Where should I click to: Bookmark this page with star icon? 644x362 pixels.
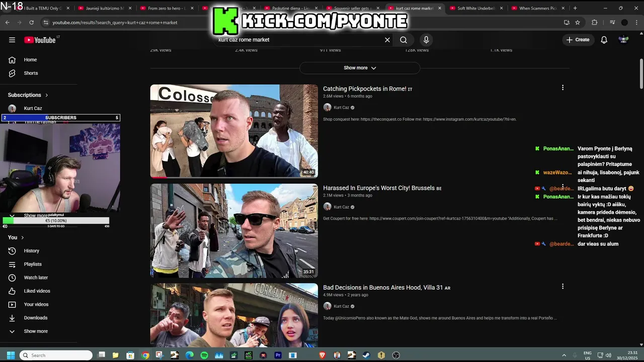(x=578, y=22)
